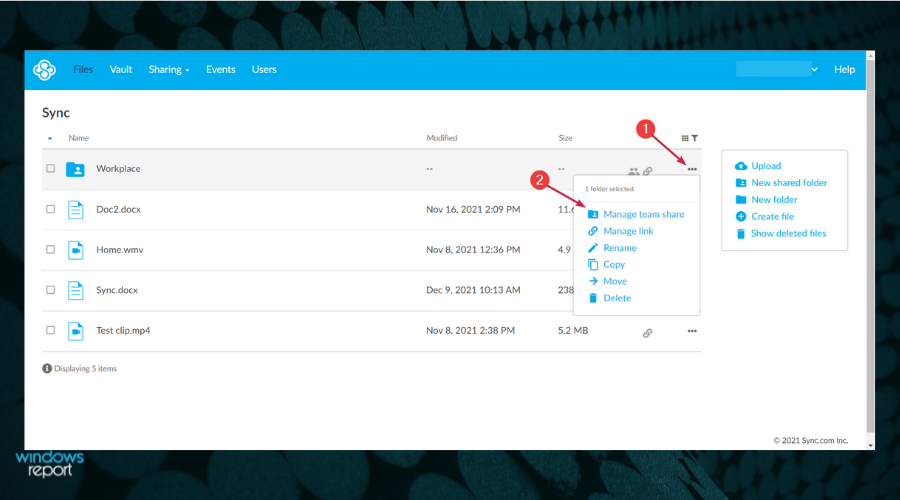Click Show deleted files link
The width and height of the screenshot is (900, 500).
(789, 234)
